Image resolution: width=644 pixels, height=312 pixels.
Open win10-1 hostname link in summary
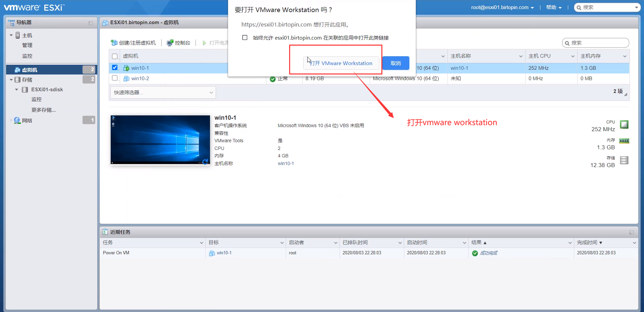pyautogui.click(x=286, y=163)
